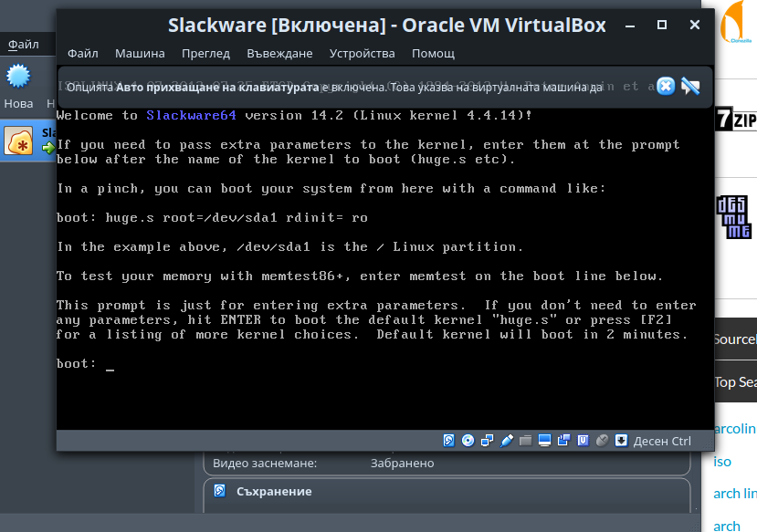Viewport: 757px width, 532px height.
Task: Maximize the Slackware VM window
Action: click(x=662, y=25)
